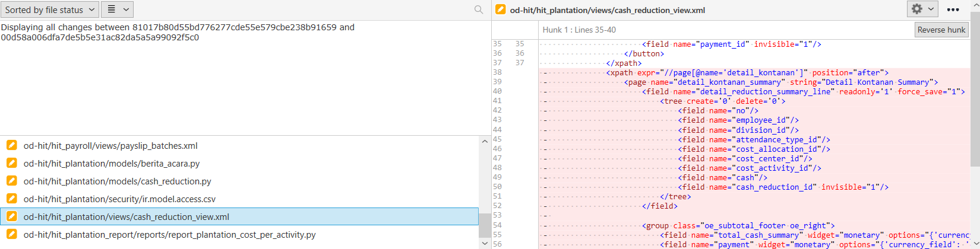Open the three-dots more options menu
Image resolution: width=980 pixels, height=249 pixels.
(x=953, y=9)
